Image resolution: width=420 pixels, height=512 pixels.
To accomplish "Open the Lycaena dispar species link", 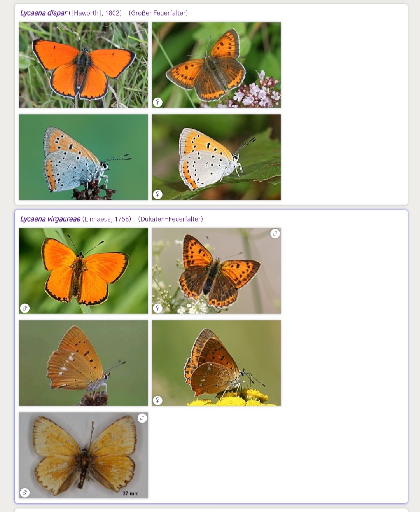I will pyautogui.click(x=44, y=13).
